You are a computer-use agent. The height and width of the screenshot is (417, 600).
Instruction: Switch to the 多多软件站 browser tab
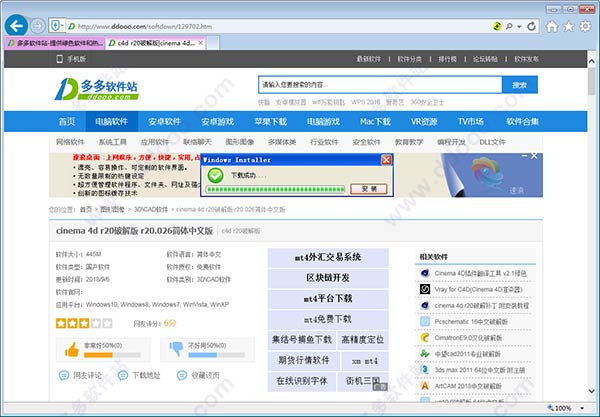click(55, 43)
